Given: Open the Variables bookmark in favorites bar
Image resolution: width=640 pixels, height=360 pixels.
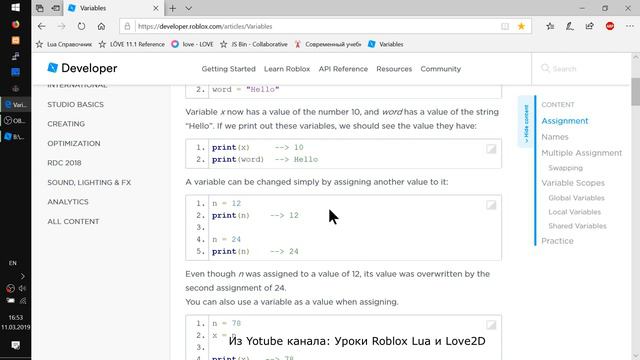Looking at the screenshot, I should (x=385, y=44).
